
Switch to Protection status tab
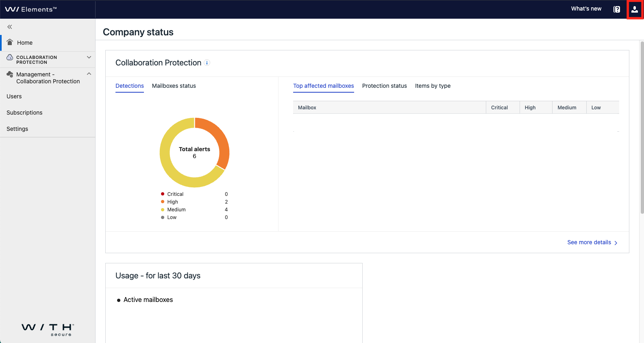click(385, 86)
